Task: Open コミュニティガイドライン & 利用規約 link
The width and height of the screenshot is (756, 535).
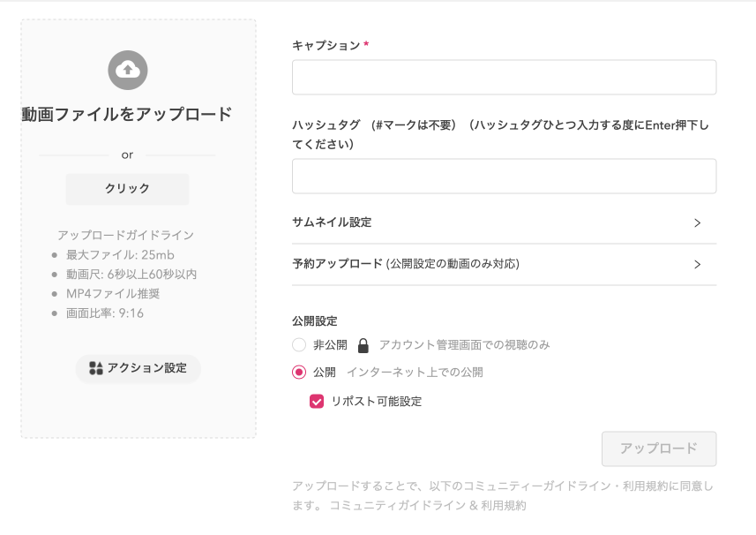Action: click(428, 505)
